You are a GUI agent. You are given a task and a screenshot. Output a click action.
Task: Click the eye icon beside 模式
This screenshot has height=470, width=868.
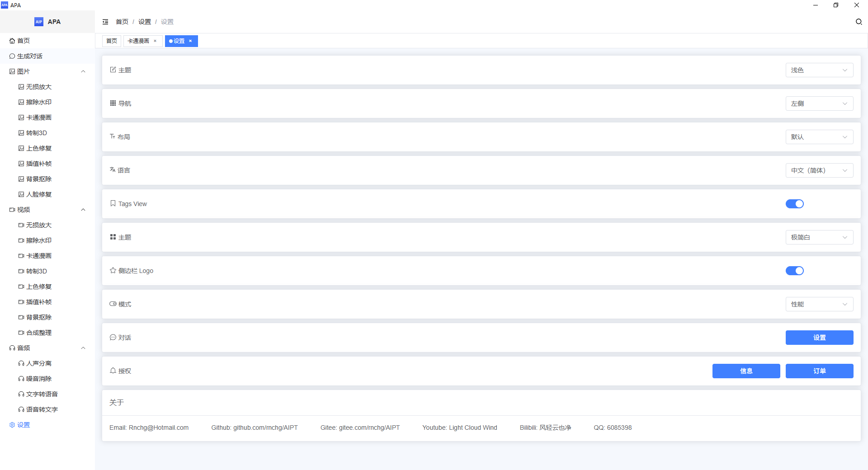(113, 304)
